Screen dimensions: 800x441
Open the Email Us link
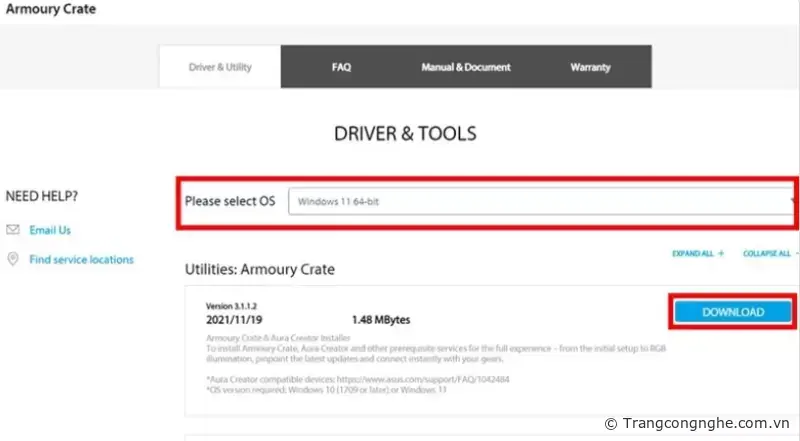50,230
